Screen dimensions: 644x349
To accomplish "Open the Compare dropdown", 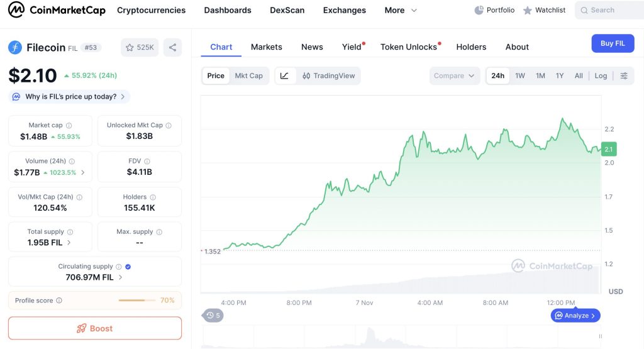I will (x=454, y=75).
